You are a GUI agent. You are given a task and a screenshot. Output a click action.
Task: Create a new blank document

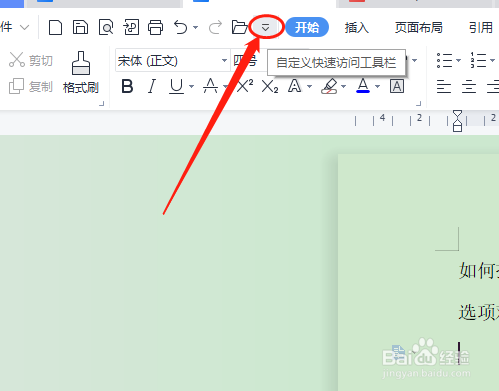pyautogui.click(x=55, y=27)
